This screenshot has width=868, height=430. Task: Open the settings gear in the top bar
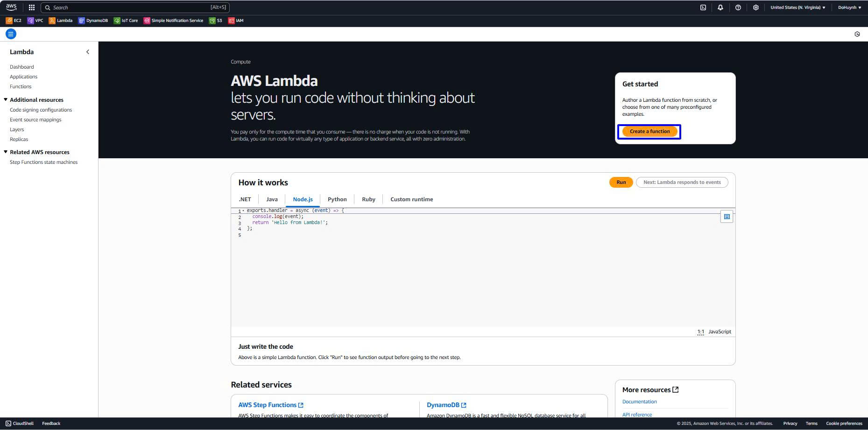click(756, 7)
